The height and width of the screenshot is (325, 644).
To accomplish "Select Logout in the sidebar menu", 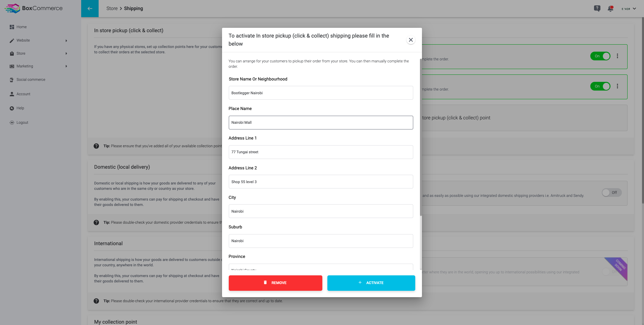I will (19, 122).
